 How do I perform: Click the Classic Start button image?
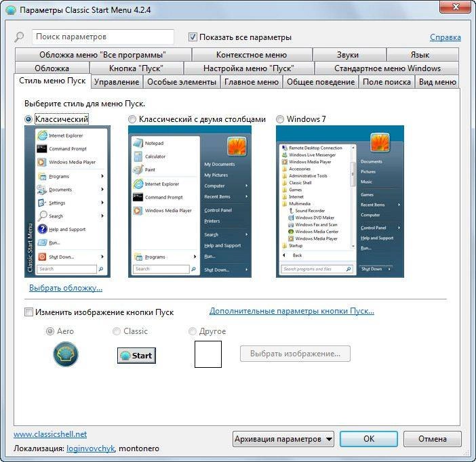click(136, 356)
